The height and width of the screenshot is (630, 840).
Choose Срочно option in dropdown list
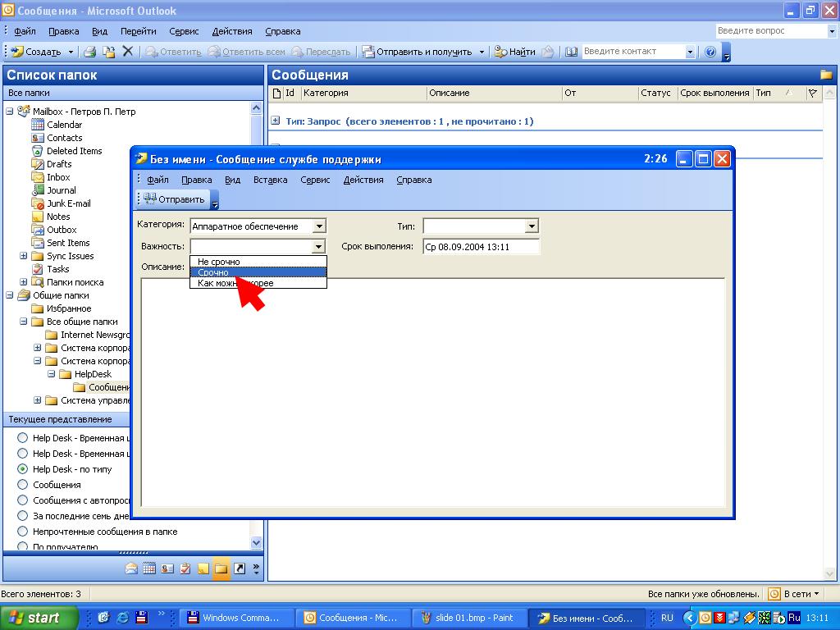(258, 272)
